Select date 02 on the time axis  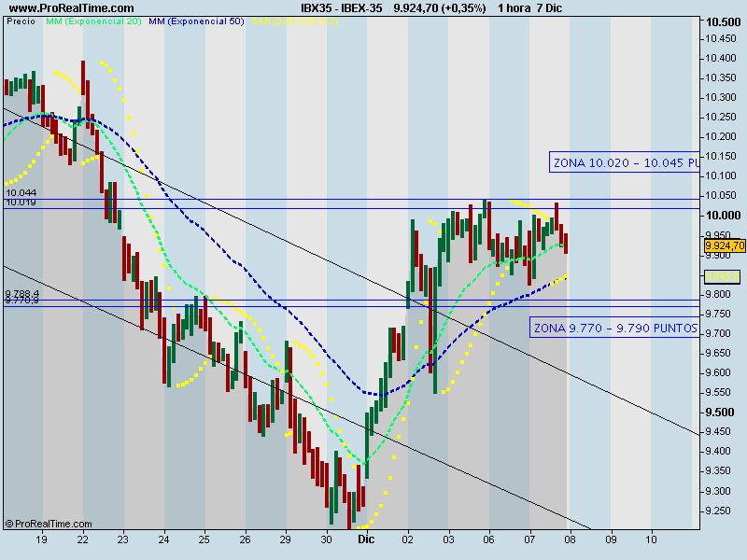coord(408,539)
